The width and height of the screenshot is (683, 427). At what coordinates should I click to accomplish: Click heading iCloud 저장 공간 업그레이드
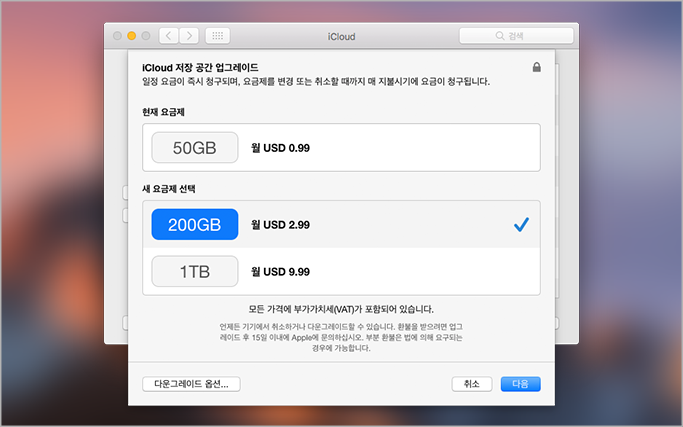tap(200, 68)
